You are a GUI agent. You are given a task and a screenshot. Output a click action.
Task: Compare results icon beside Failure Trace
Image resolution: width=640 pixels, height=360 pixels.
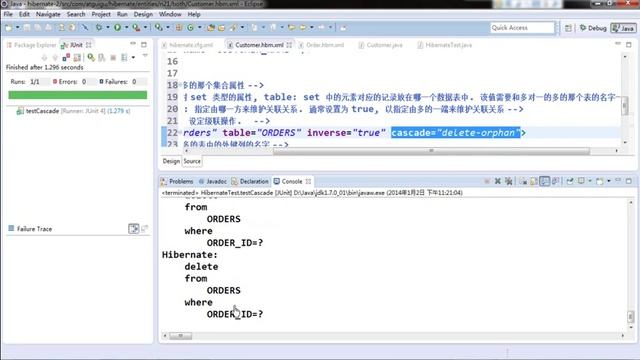(145, 229)
